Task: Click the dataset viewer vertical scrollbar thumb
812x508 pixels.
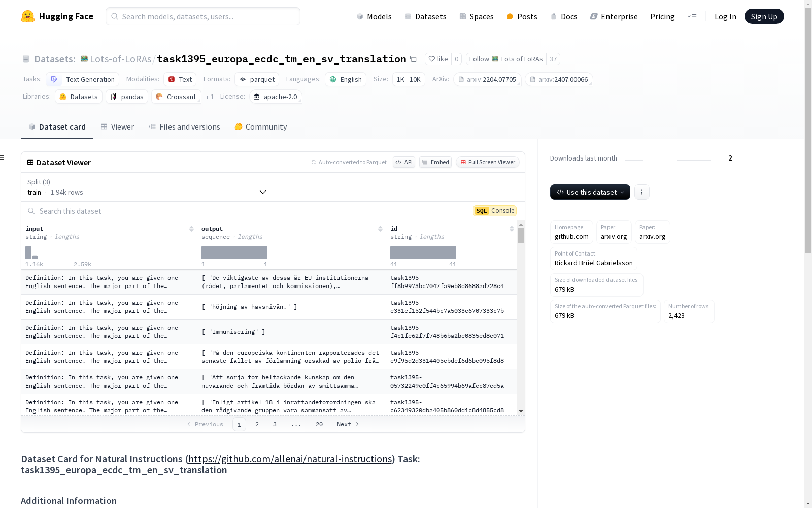Action: 521,236
